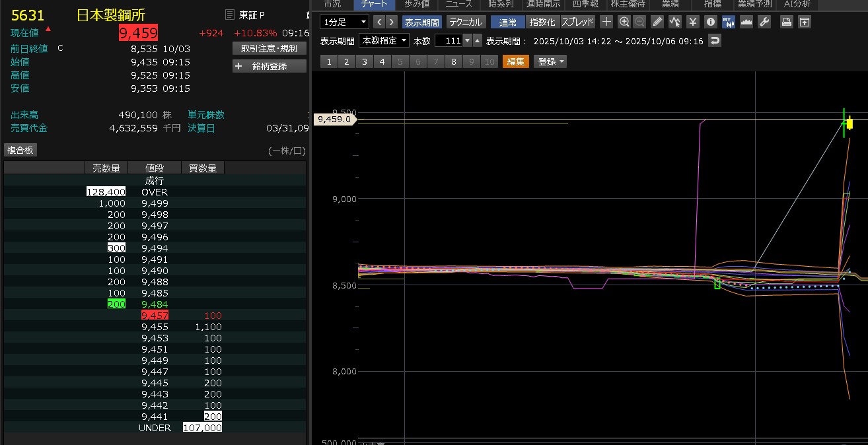Click the 銘柄登録 button
868x445 pixels.
tap(270, 66)
